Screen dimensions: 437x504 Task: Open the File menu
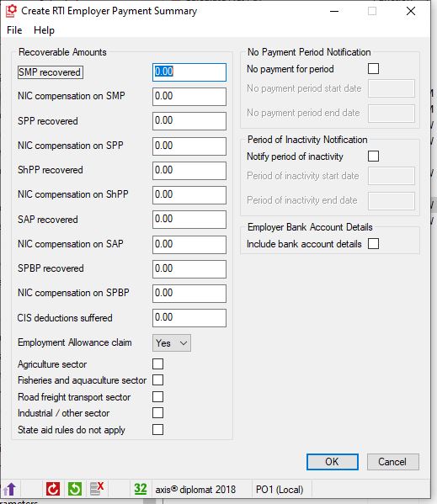(14, 30)
